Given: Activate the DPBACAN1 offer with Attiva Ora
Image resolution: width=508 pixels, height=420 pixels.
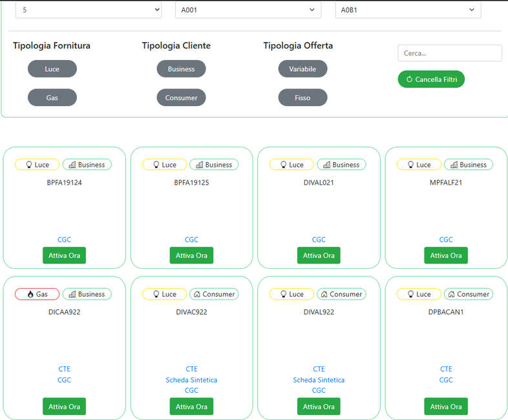Looking at the screenshot, I should pos(446,406).
